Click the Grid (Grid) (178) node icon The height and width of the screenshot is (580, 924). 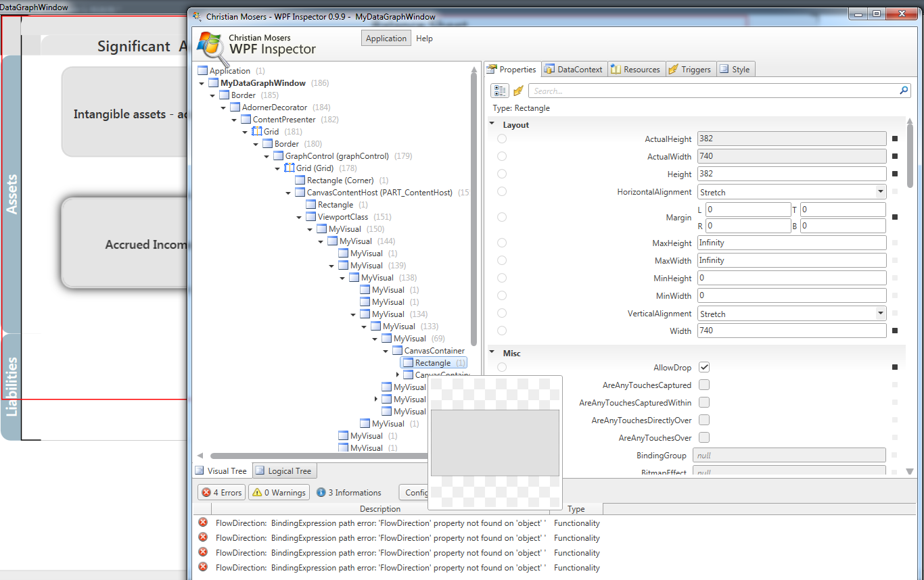click(289, 168)
